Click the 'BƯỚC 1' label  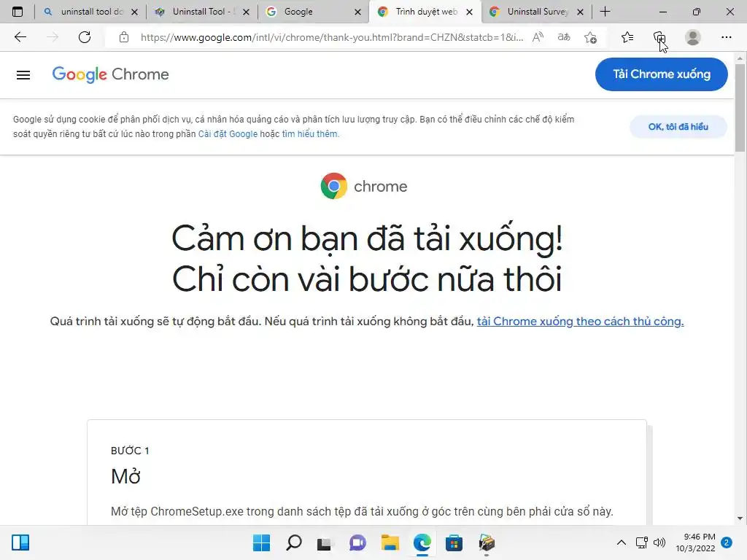pyautogui.click(x=130, y=451)
